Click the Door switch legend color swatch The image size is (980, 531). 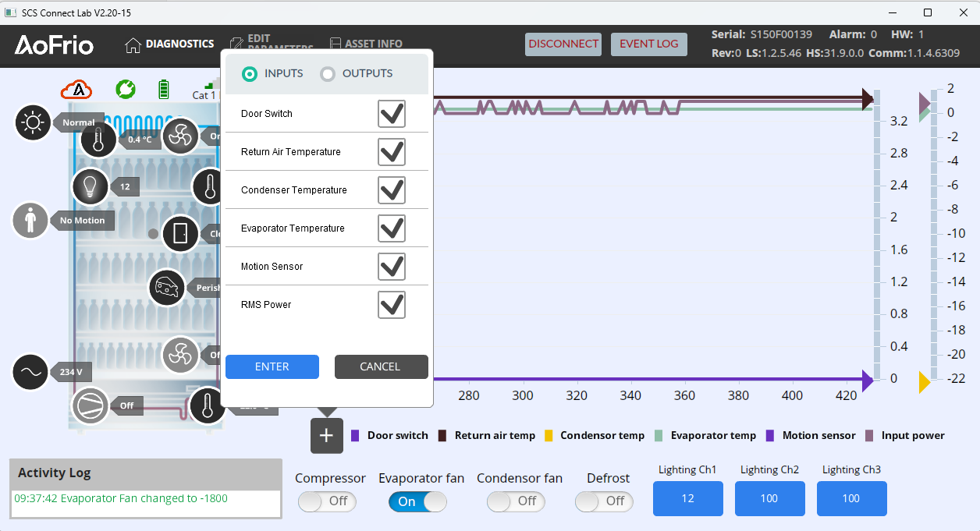coord(355,436)
